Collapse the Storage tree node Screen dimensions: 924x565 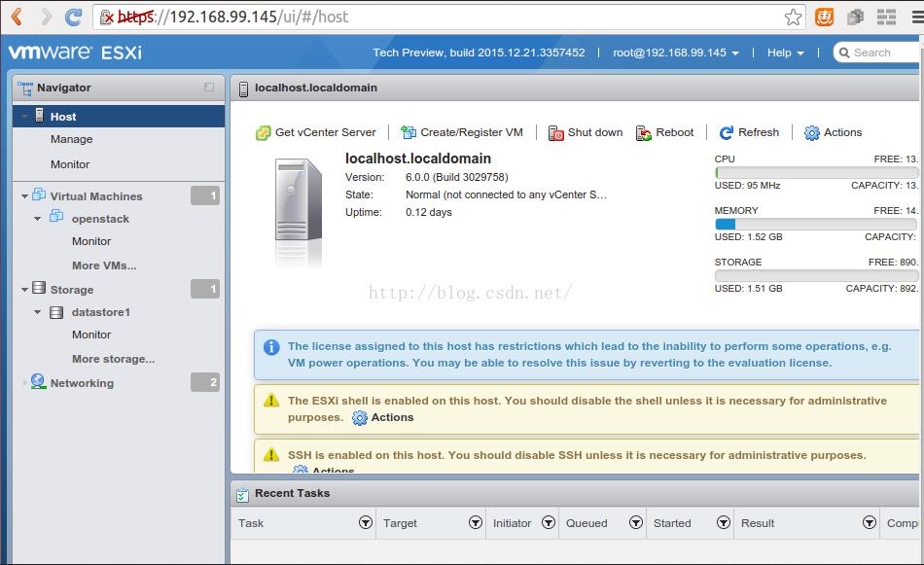pyautogui.click(x=24, y=289)
